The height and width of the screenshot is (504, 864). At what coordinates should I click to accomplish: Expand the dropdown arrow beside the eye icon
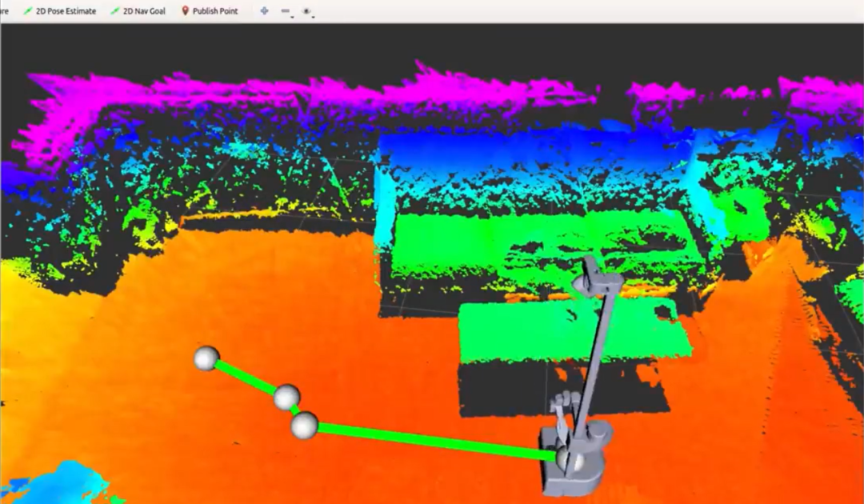coord(314,15)
